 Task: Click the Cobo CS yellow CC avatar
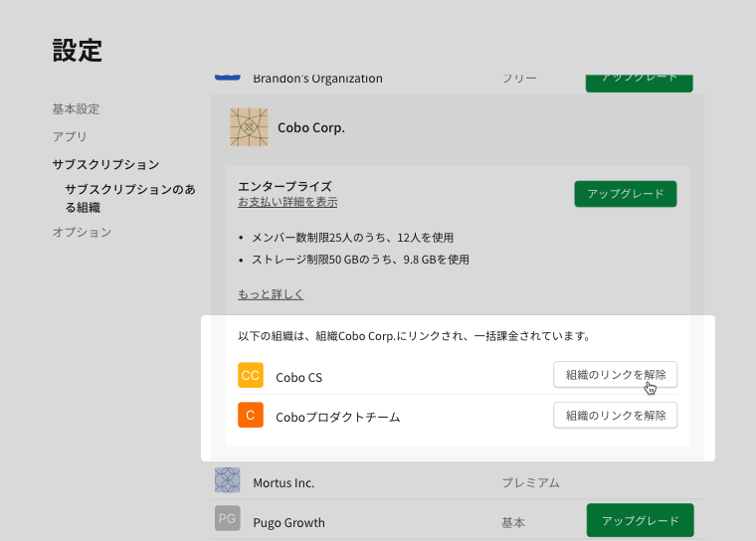(251, 375)
